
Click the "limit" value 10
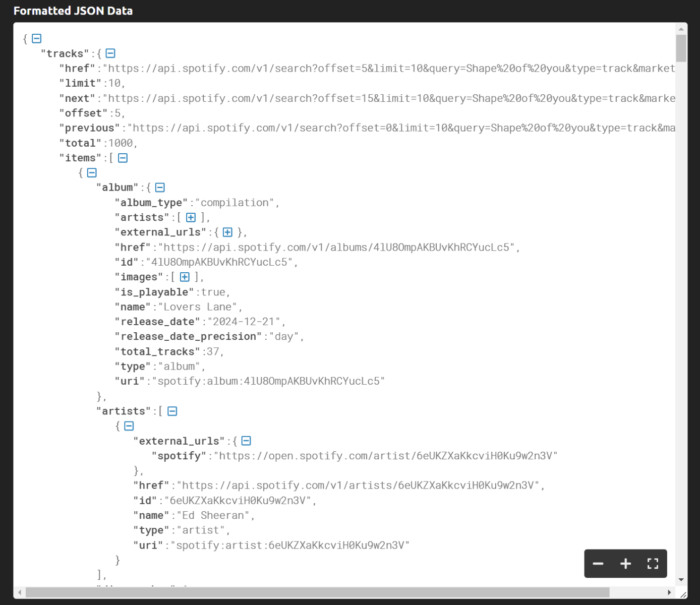[x=115, y=83]
